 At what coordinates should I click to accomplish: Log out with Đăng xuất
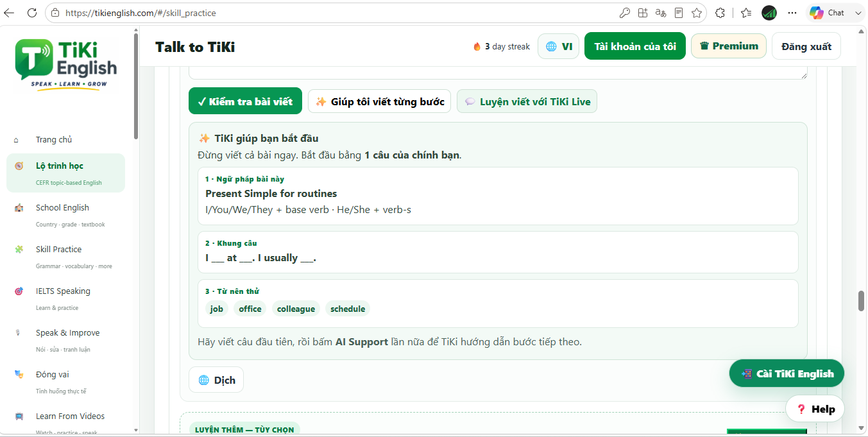click(x=806, y=46)
